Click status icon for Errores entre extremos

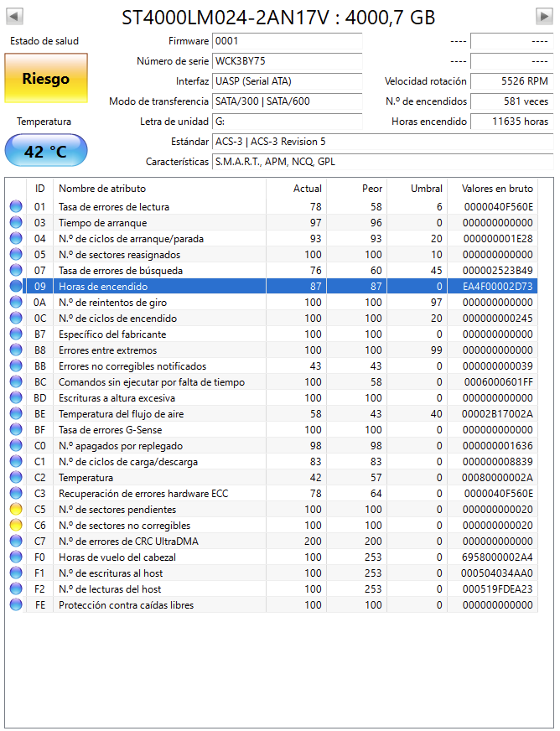point(16,350)
